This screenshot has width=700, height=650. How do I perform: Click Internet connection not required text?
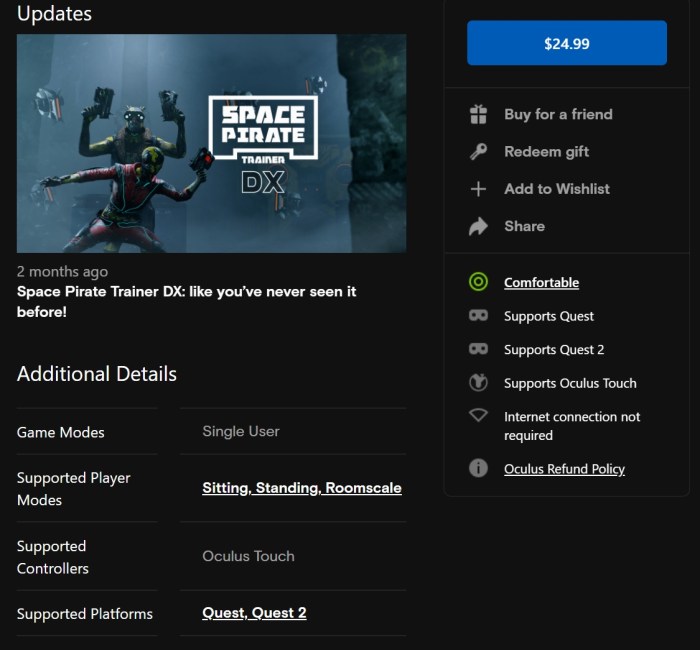pos(572,426)
